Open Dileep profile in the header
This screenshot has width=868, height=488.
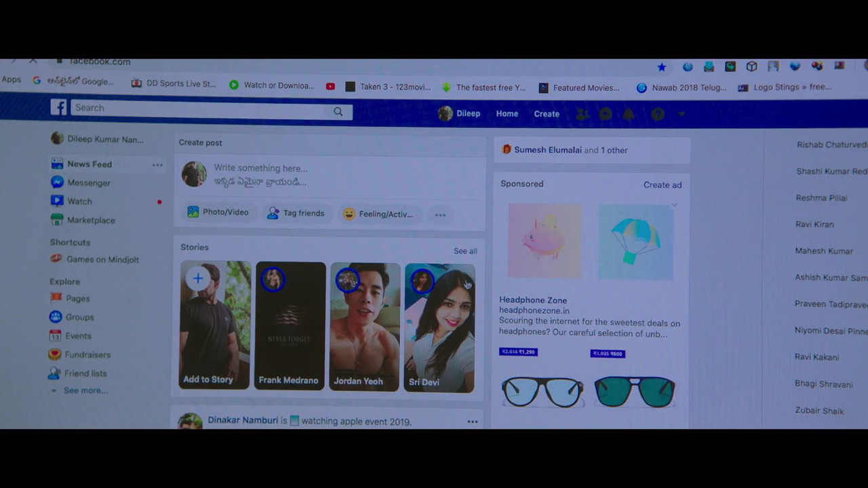pos(459,113)
